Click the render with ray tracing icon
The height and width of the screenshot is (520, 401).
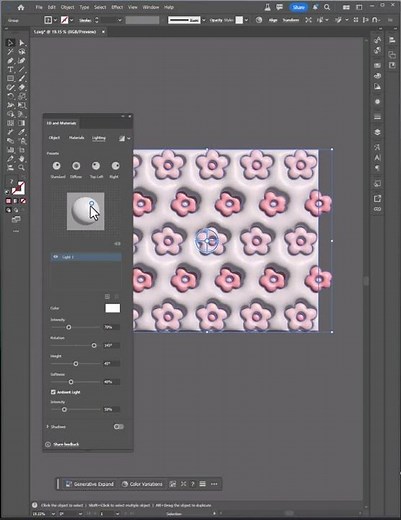click(x=122, y=138)
